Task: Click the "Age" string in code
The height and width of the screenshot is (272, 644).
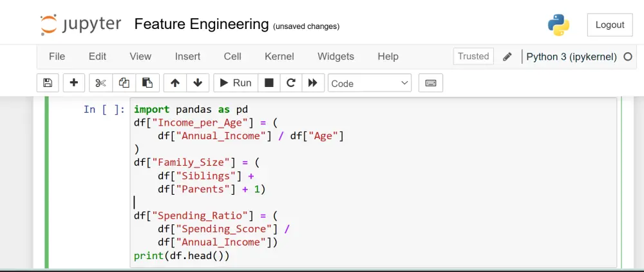Action: 323,136
